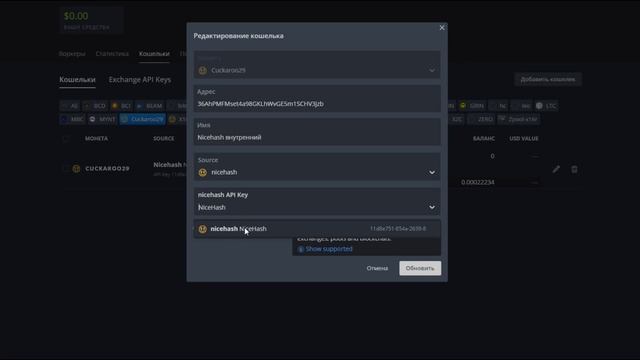The width and height of the screenshot is (640, 360).
Task: Open the top Кошельки tab
Action: click(154, 54)
